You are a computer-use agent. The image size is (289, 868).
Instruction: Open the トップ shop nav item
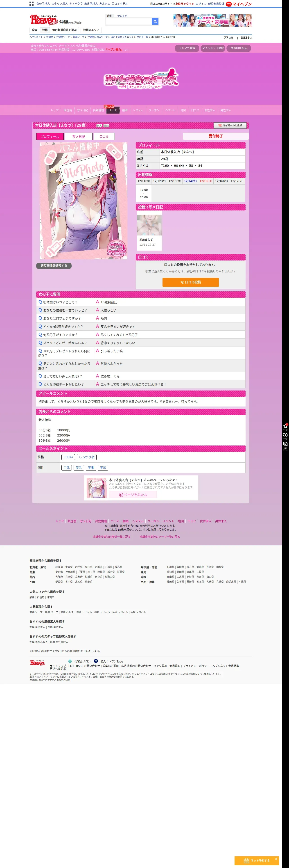click(54, 110)
